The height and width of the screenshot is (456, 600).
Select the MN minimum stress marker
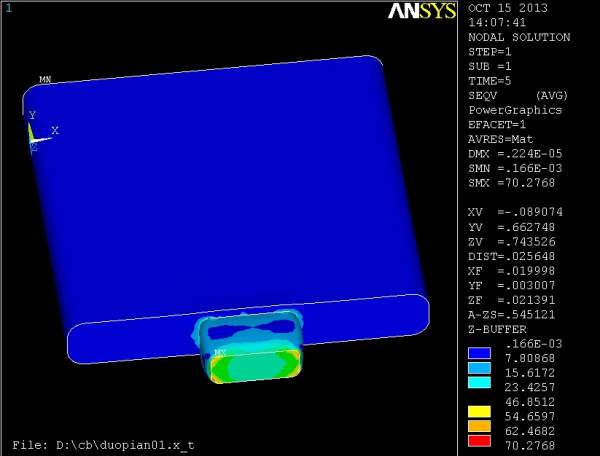pos(45,80)
